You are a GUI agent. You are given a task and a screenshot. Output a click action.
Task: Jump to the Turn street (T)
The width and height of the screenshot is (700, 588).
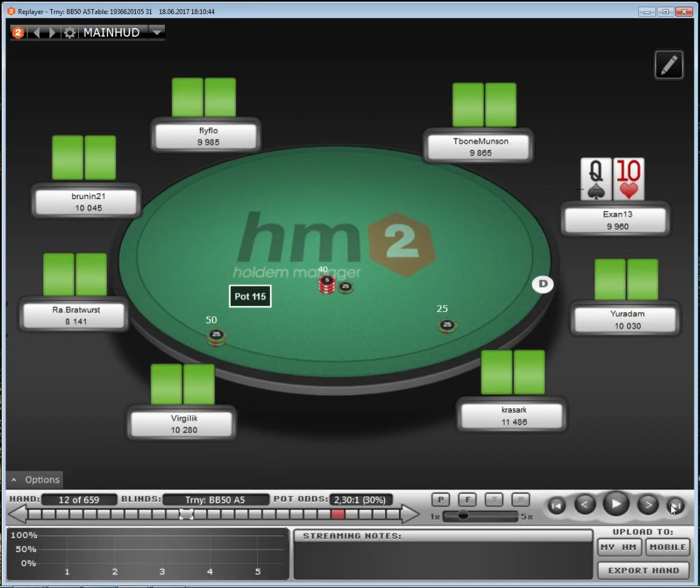coord(494,499)
